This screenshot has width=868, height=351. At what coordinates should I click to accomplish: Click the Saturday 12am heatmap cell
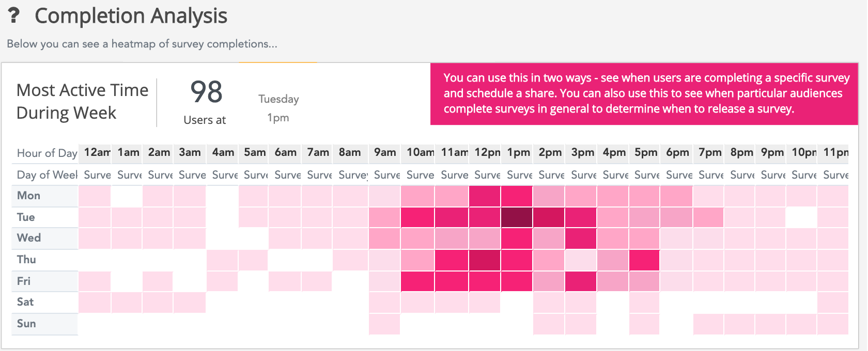click(95, 302)
